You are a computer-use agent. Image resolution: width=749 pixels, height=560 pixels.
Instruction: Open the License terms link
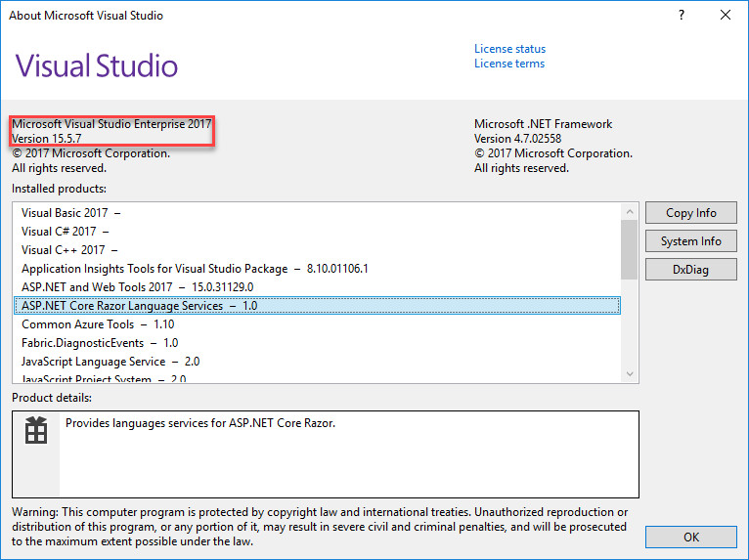point(509,64)
